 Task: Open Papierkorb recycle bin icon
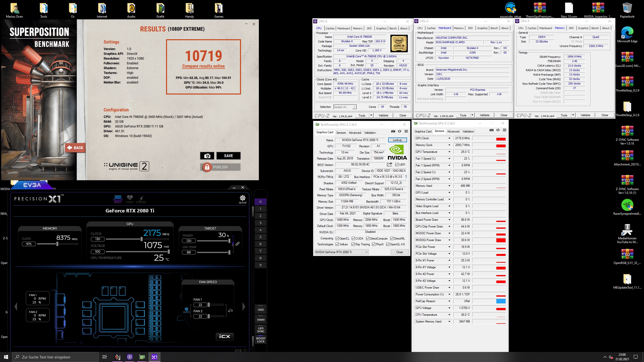click(x=627, y=10)
